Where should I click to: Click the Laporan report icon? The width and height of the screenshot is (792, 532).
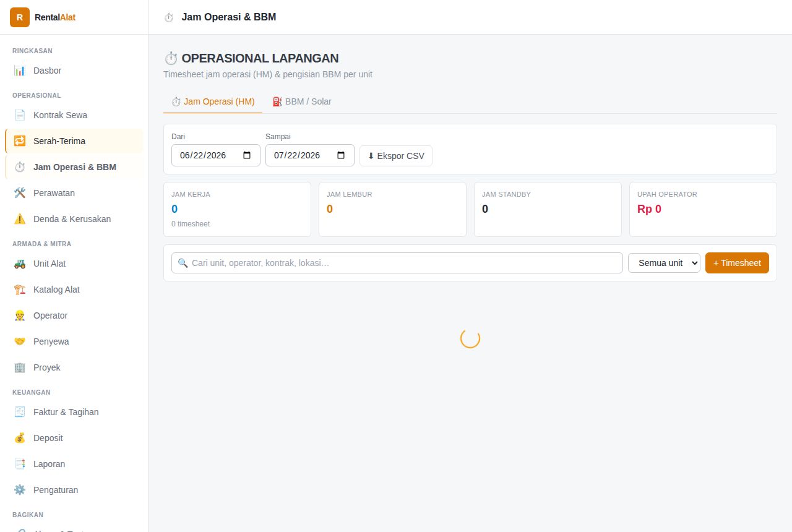point(20,464)
